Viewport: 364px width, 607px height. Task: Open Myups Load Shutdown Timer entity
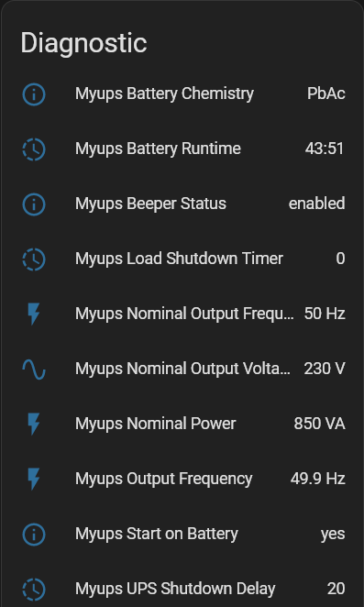tap(183, 259)
